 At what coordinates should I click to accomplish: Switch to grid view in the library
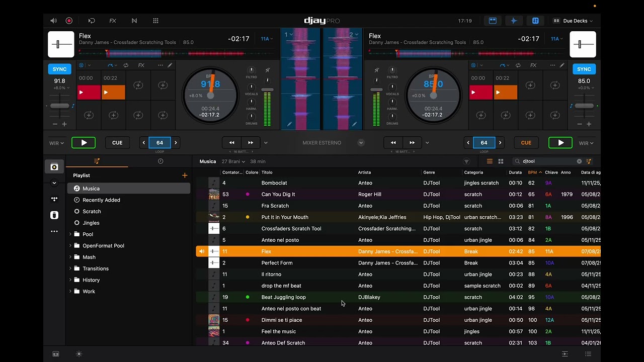[x=501, y=161]
